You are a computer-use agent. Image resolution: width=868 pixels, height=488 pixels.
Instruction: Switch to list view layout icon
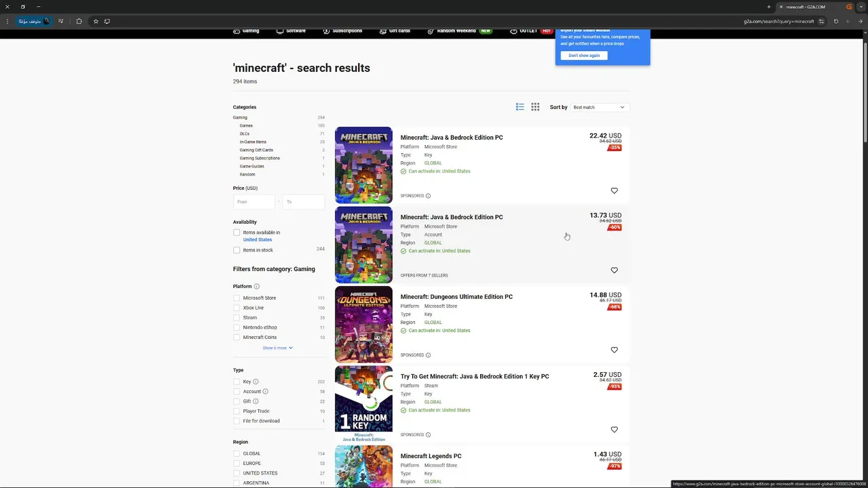[x=520, y=107]
